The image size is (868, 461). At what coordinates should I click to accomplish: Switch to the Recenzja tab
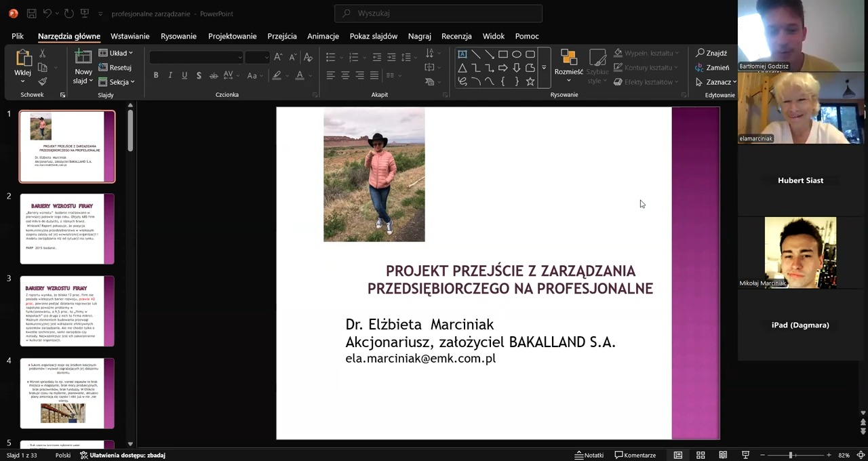pos(456,36)
